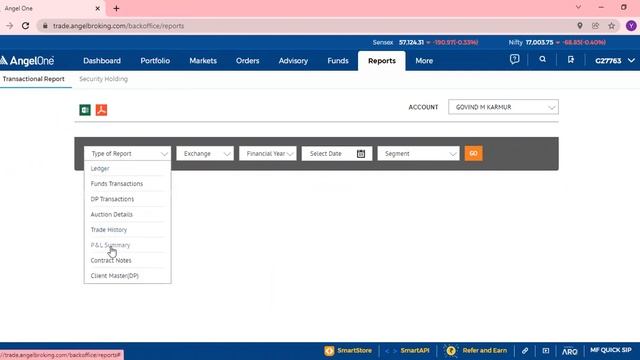Select Client Master(DP) report type
The height and width of the screenshot is (360, 640).
coord(127,276)
